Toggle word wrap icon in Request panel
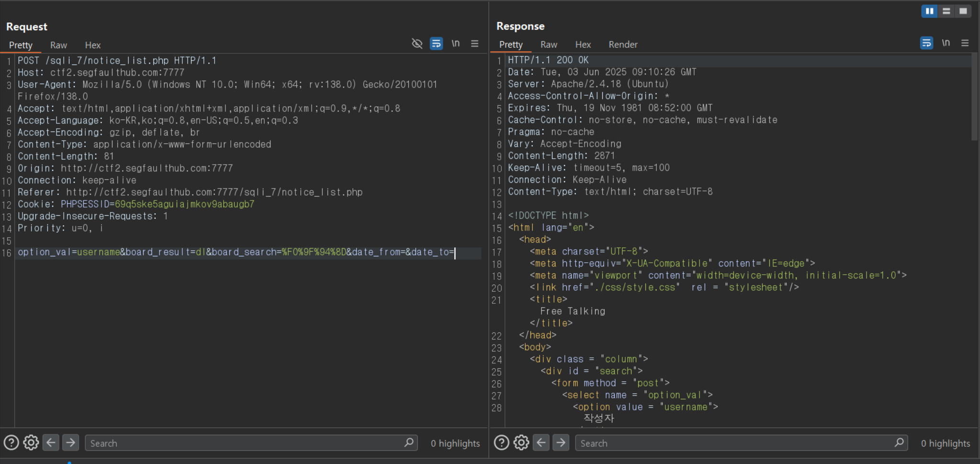This screenshot has height=464, width=980. [436, 44]
